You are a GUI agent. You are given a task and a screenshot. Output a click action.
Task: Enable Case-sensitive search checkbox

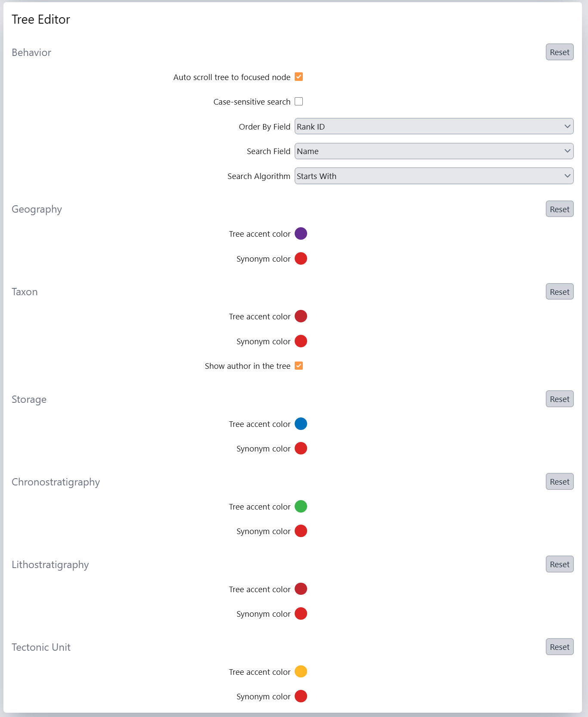(x=299, y=102)
